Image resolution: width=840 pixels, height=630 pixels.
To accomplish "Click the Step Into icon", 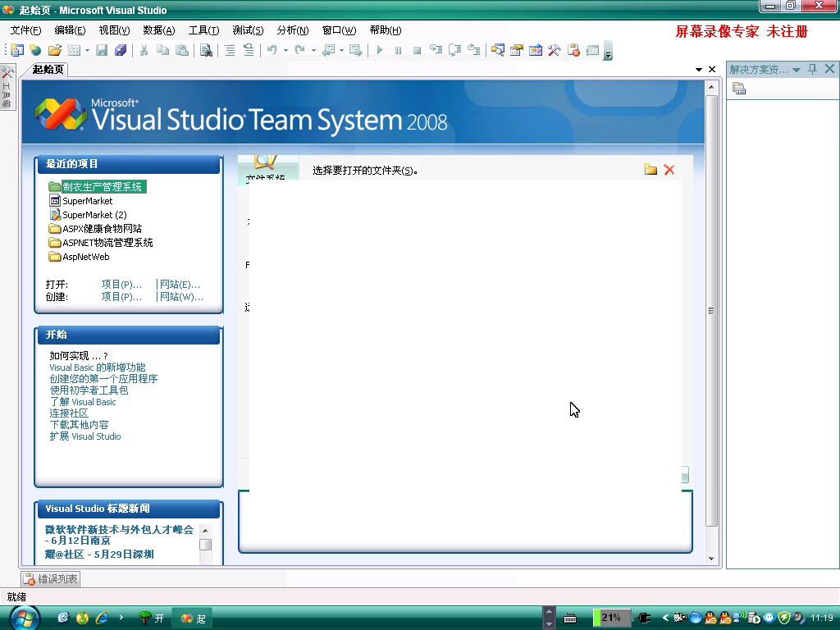I will click(x=436, y=50).
